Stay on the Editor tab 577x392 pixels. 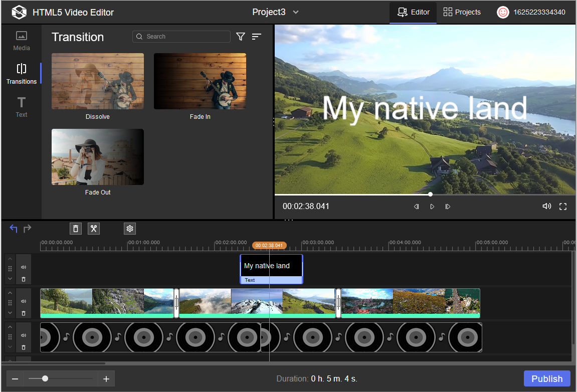[x=413, y=12]
